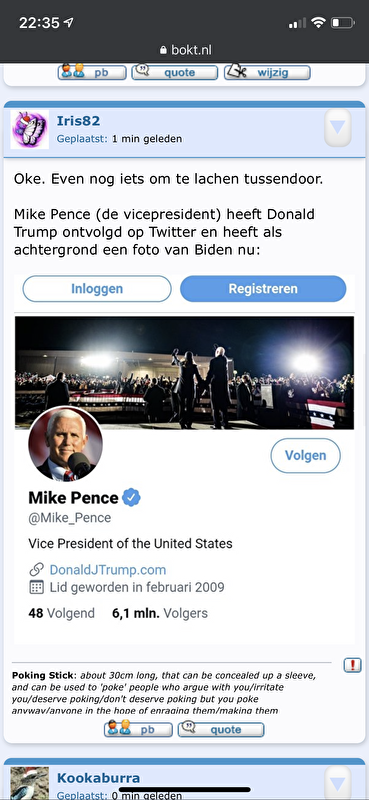Open the Iris82 username link

click(x=78, y=121)
